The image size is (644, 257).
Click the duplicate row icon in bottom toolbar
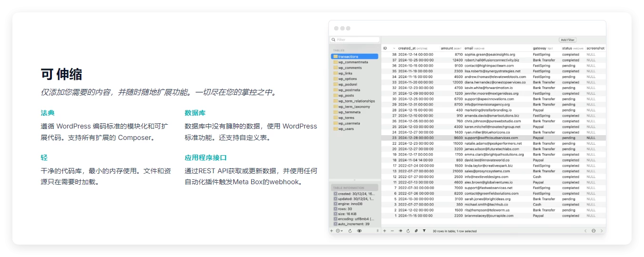[416, 231]
